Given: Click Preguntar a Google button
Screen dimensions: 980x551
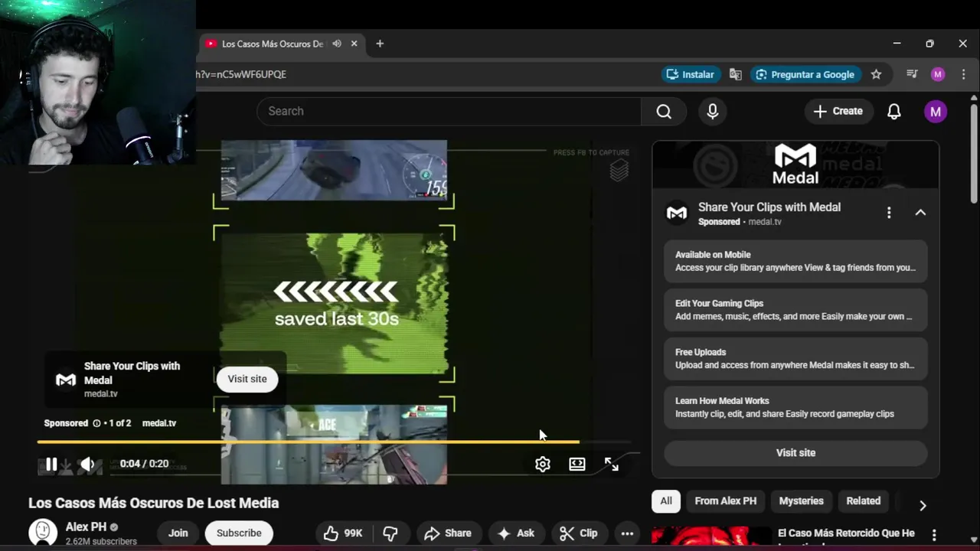Looking at the screenshot, I should coord(805,74).
